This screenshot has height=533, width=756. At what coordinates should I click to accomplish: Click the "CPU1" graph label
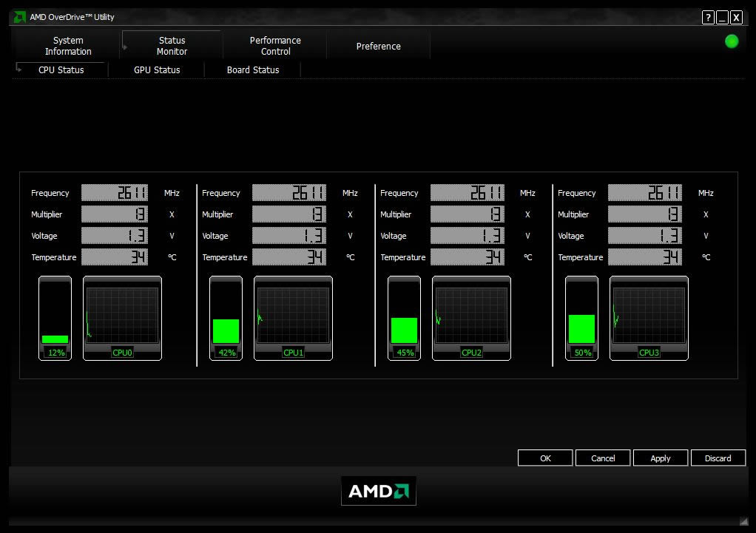pos(293,353)
